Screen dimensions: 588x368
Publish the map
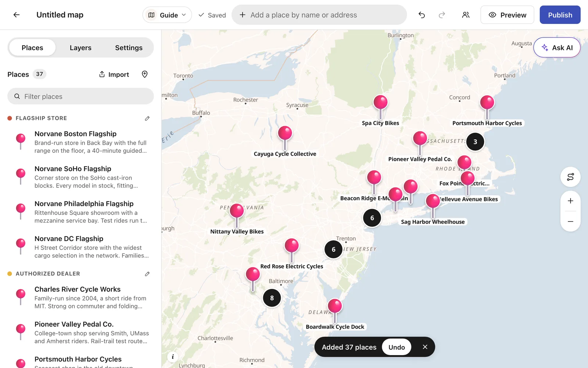[560, 15]
